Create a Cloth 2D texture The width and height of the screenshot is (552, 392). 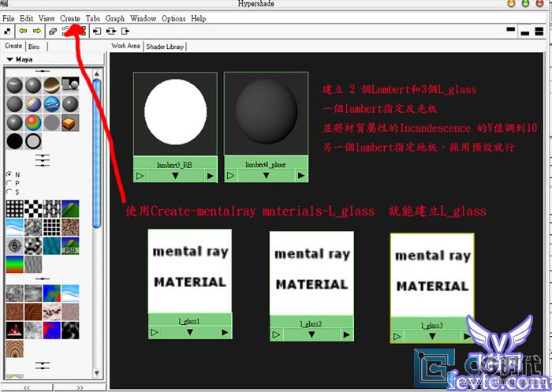click(x=52, y=208)
